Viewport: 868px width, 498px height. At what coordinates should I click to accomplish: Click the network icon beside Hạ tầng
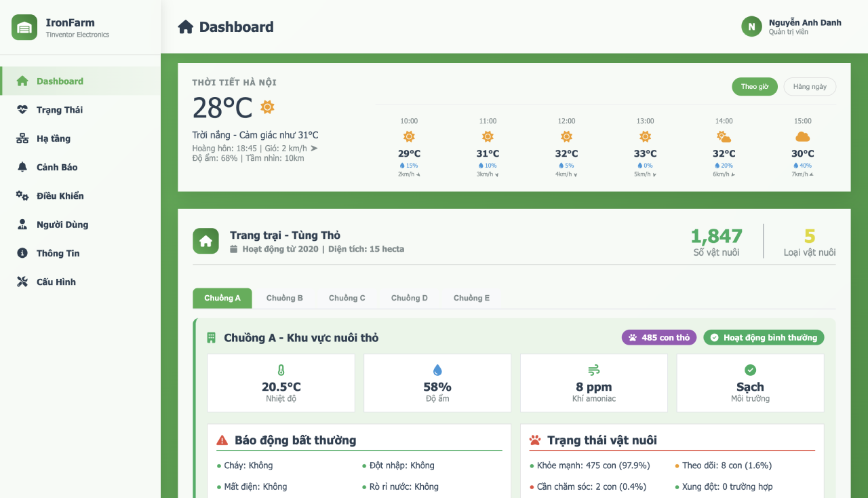[x=22, y=138]
